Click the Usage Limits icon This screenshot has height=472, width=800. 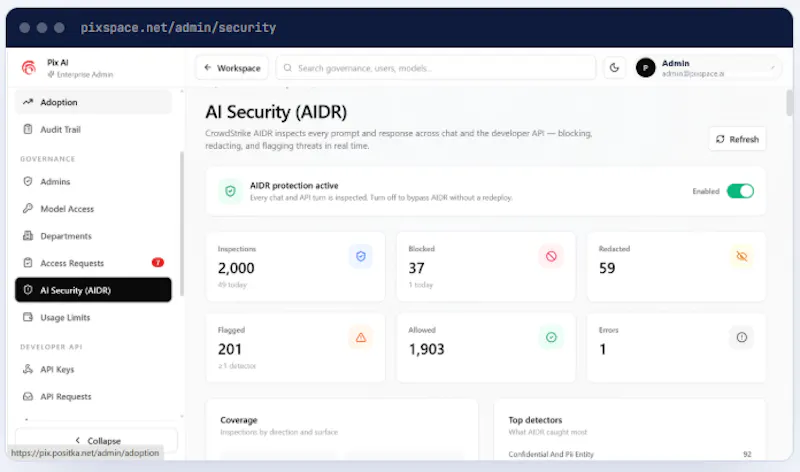[28, 317]
